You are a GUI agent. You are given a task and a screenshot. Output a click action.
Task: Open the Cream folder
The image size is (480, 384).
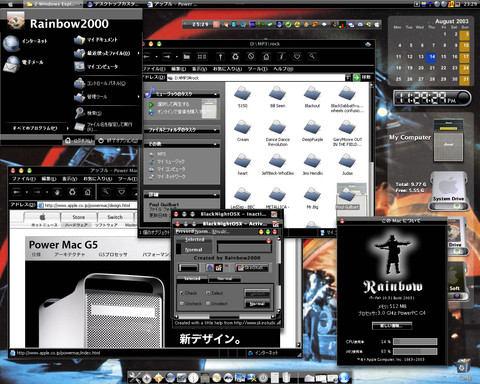[243, 131]
